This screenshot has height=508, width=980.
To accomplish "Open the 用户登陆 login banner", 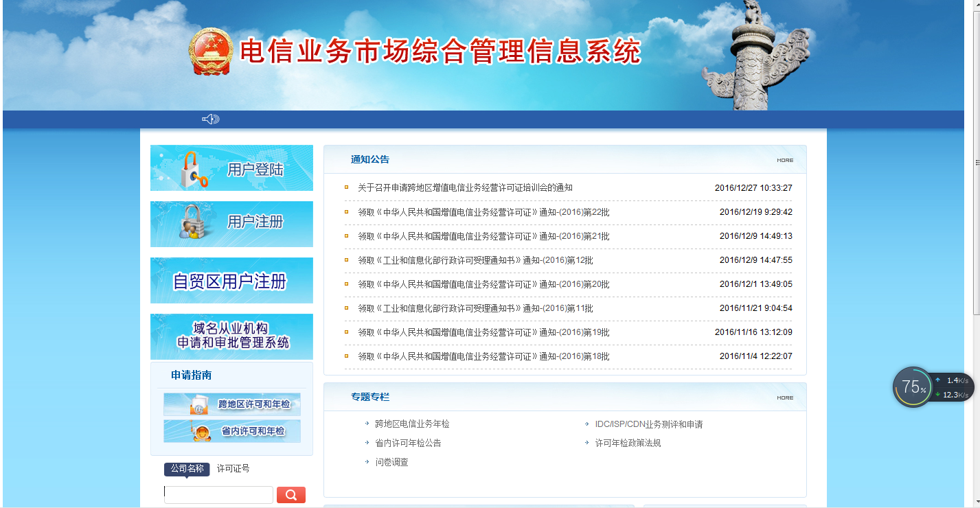I will click(x=231, y=168).
